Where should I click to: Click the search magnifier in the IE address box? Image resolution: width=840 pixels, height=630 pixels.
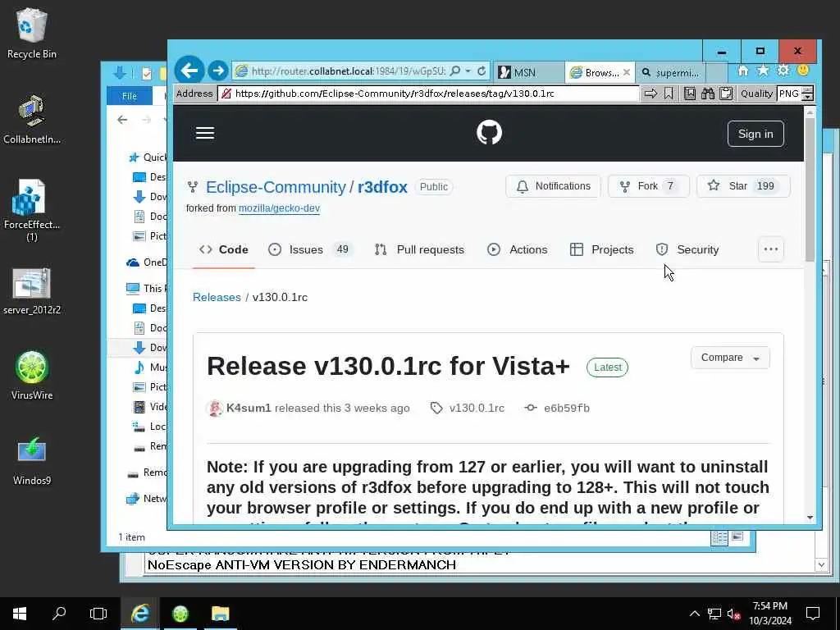coord(454,71)
